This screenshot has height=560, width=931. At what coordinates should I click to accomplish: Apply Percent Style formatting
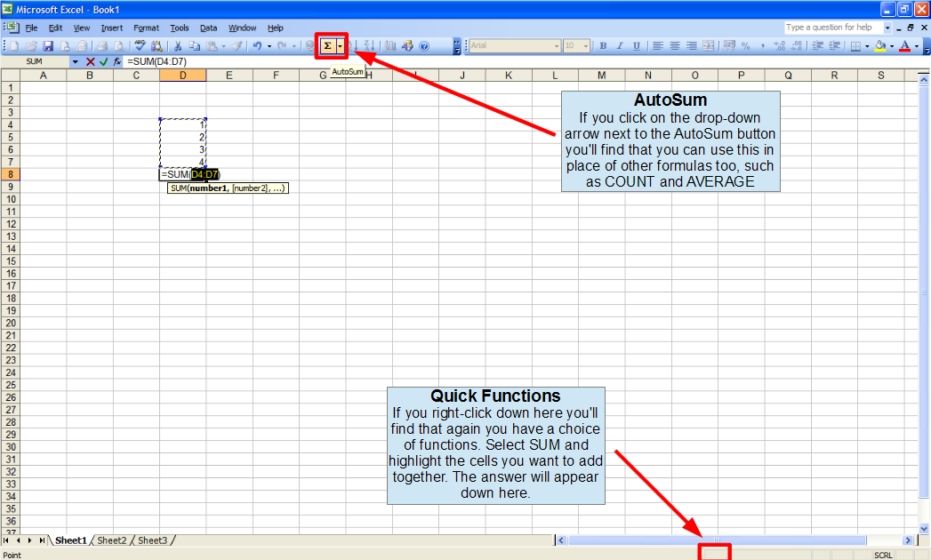click(x=746, y=45)
